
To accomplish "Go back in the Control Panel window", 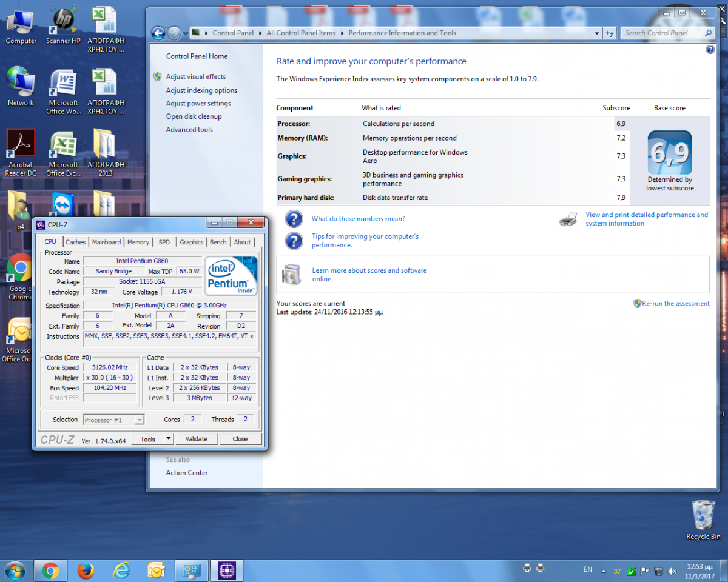I will 158,33.
